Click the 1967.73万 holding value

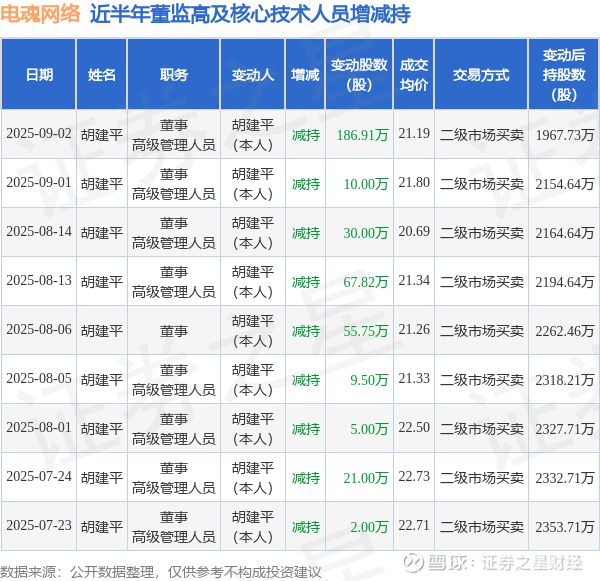(564, 135)
